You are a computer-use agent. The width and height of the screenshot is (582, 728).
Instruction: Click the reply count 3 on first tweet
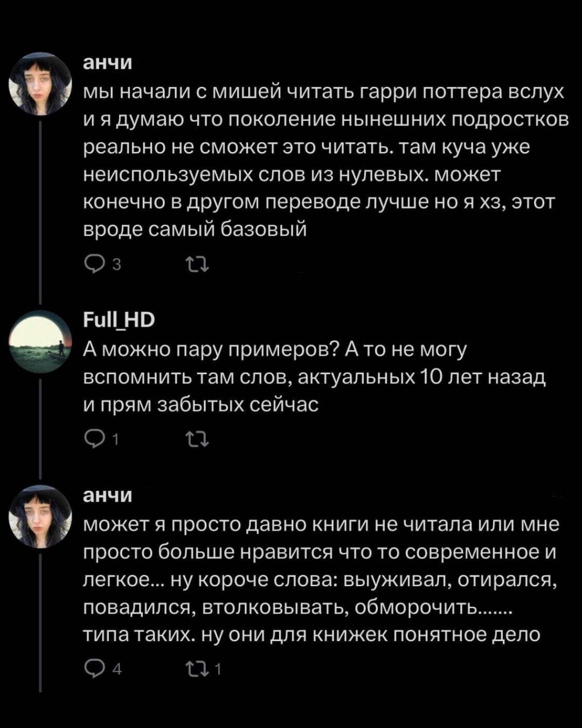tap(116, 265)
